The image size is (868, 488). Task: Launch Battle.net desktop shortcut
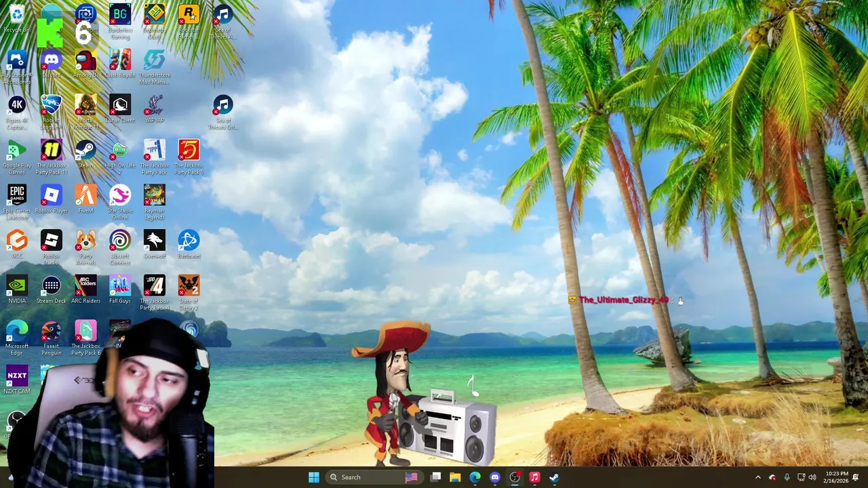189,245
